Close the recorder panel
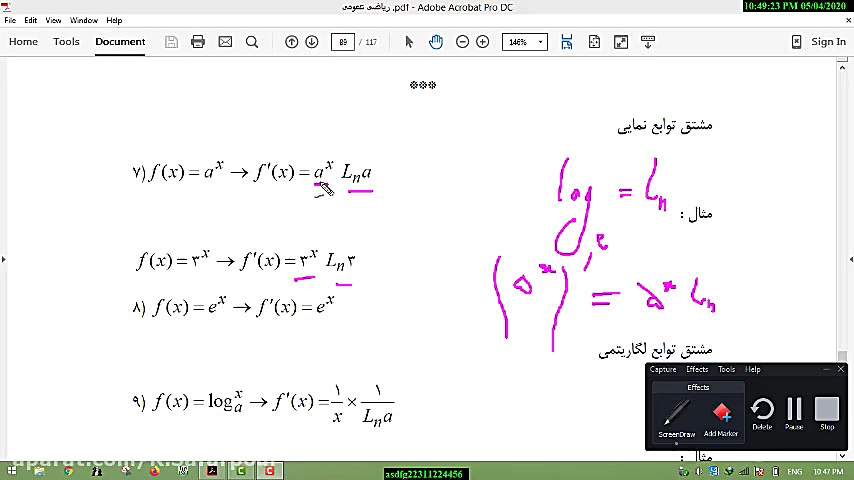This screenshot has width=854, height=480. click(x=841, y=369)
